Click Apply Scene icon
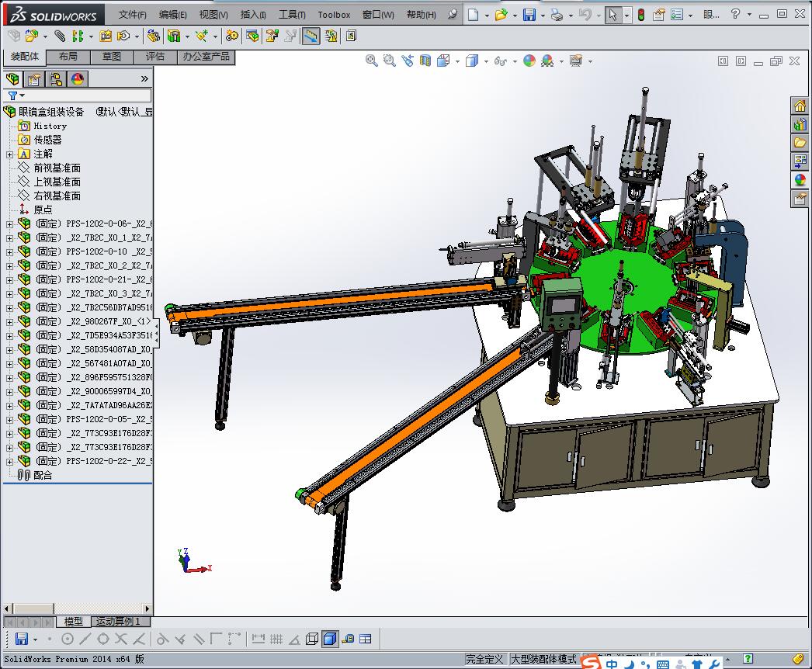 [x=547, y=61]
